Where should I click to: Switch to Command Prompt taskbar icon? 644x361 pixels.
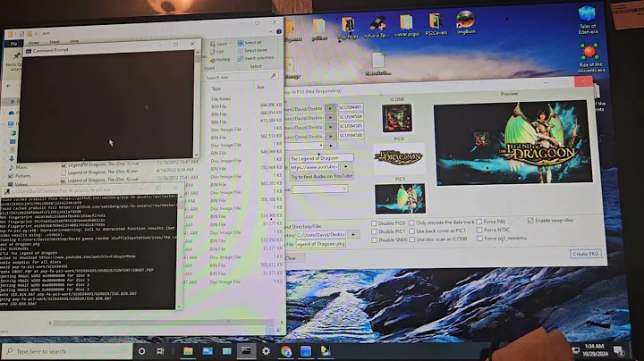click(247, 351)
